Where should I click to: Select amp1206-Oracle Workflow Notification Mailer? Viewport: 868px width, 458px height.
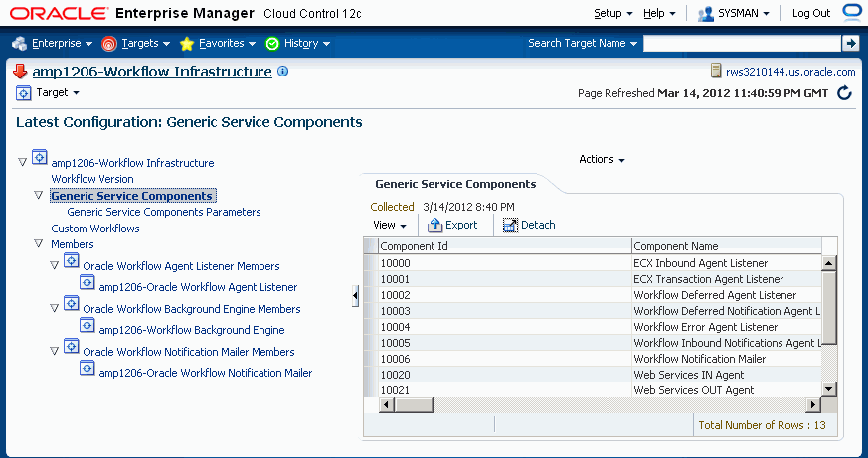point(206,373)
